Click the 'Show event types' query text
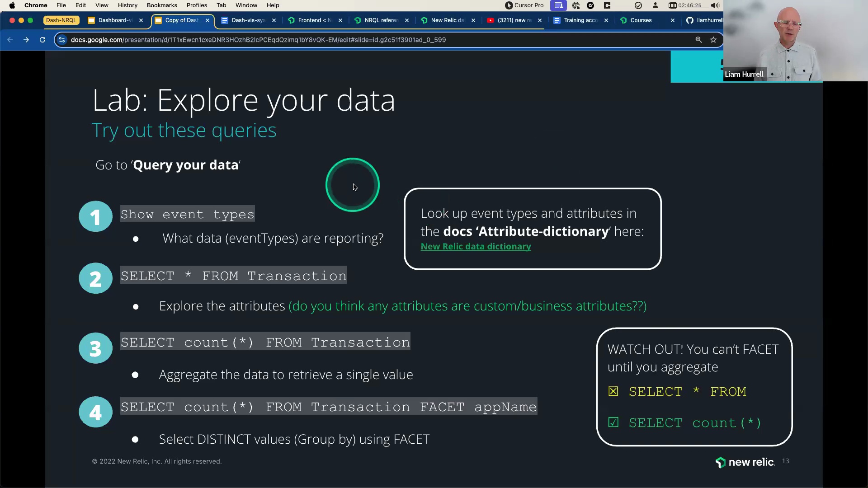Image resolution: width=868 pixels, height=488 pixels. (187, 214)
